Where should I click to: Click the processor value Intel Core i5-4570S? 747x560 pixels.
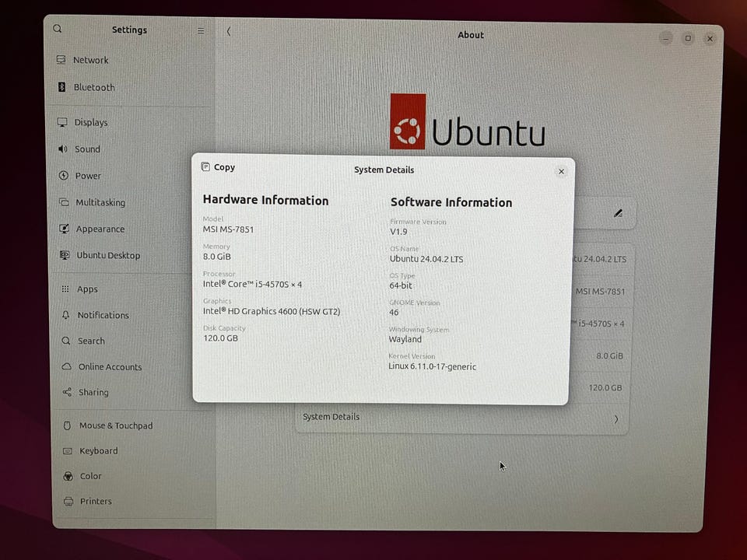252,284
